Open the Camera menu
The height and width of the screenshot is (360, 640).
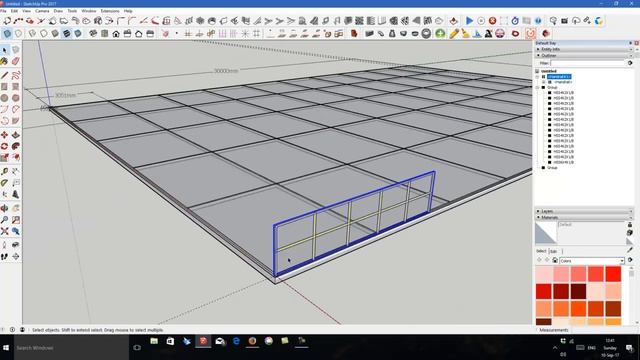[x=42, y=11]
